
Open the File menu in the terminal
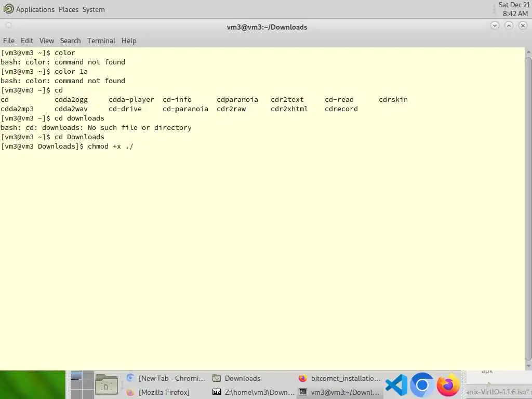(9, 41)
